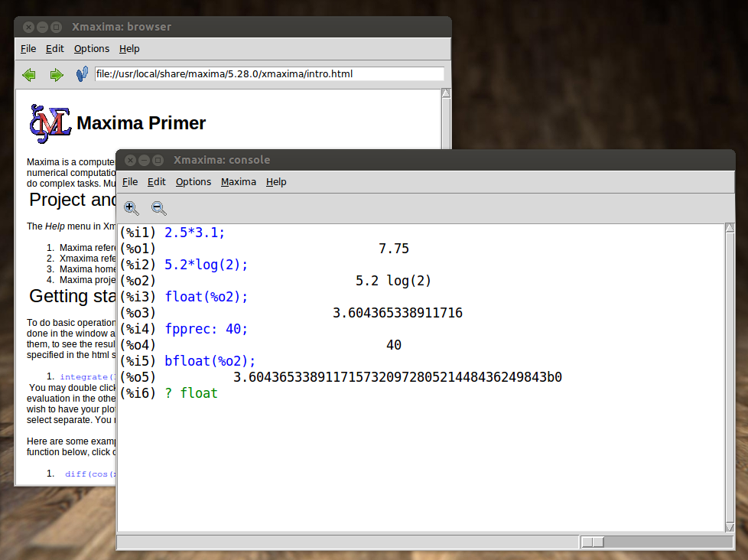The width and height of the screenshot is (748, 560).
Task: Open the Maxima menu in console
Action: pos(239,181)
